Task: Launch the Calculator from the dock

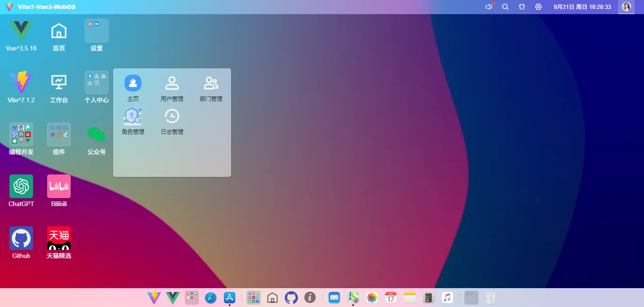Action: coord(428,298)
